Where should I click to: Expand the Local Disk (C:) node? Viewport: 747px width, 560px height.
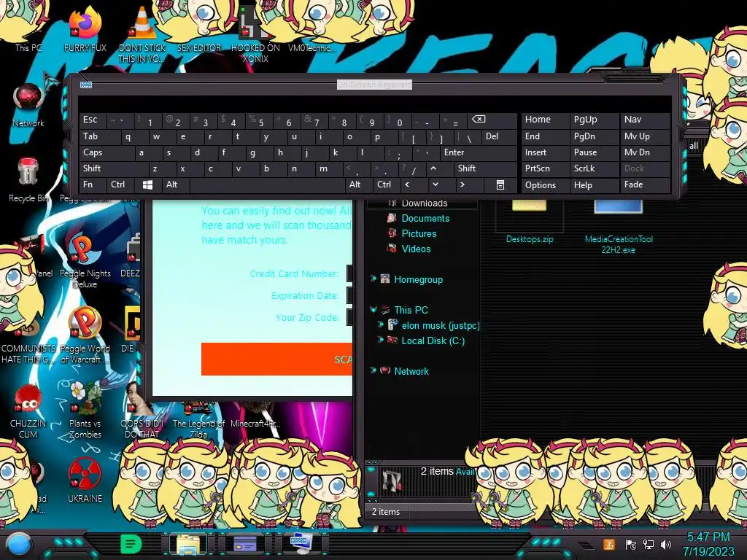pyautogui.click(x=380, y=340)
